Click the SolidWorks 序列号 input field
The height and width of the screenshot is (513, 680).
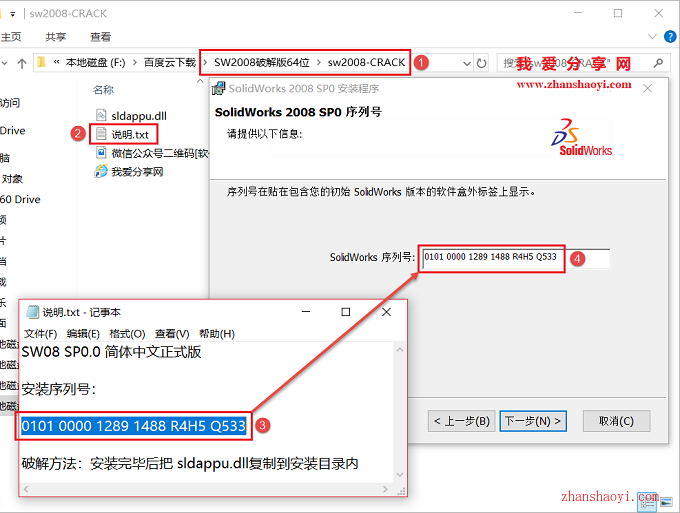(x=516, y=258)
